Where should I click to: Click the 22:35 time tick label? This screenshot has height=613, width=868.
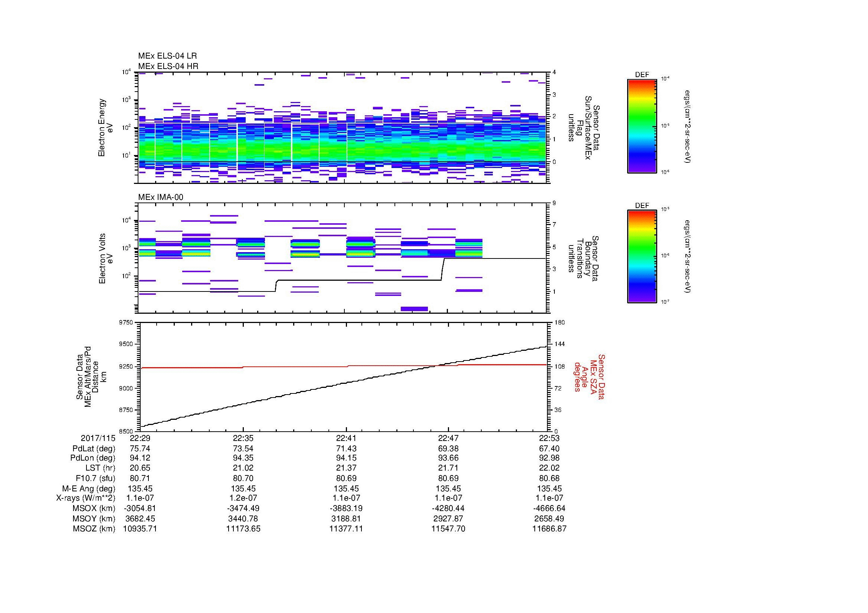coord(243,438)
